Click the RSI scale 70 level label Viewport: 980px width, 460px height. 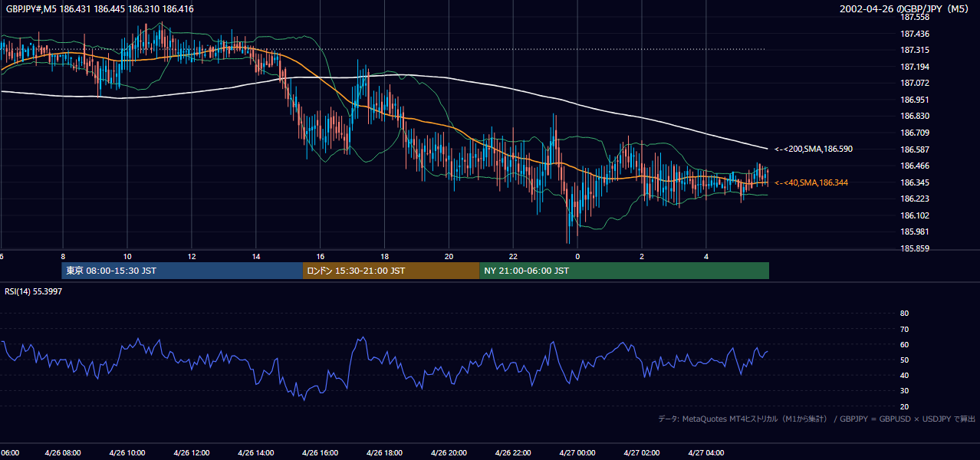pos(904,329)
